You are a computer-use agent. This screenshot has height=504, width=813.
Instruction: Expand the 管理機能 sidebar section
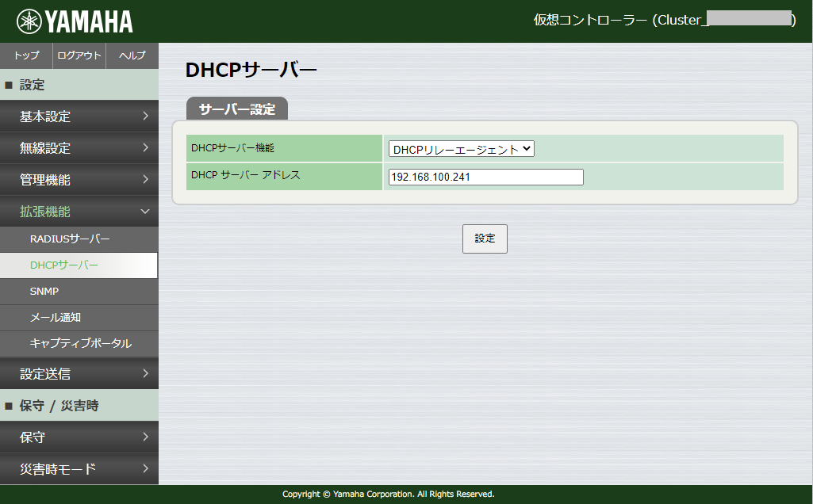[x=79, y=179]
